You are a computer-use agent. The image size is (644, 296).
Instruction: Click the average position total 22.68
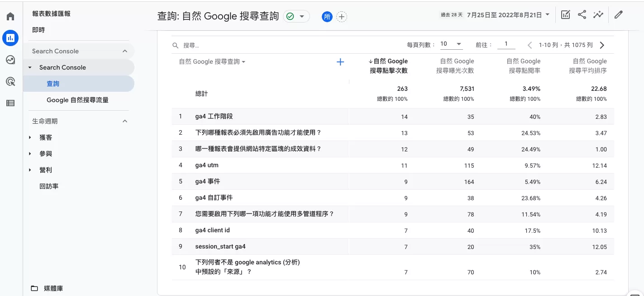point(599,89)
